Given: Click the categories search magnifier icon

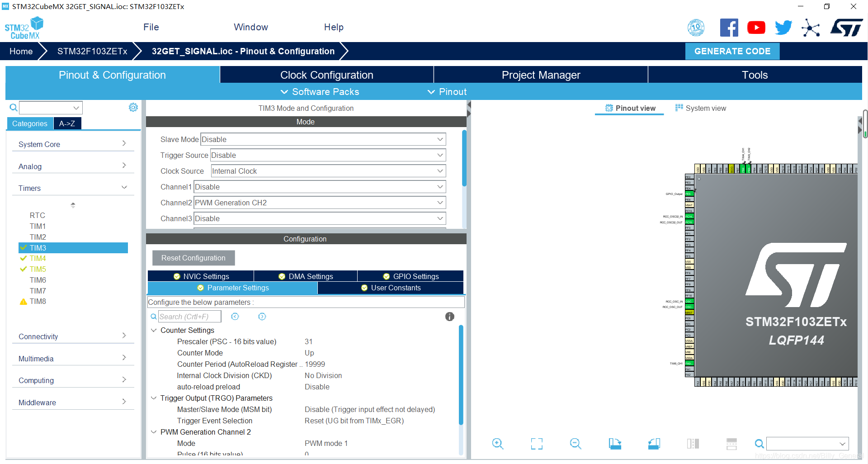Looking at the screenshot, I should (14, 108).
